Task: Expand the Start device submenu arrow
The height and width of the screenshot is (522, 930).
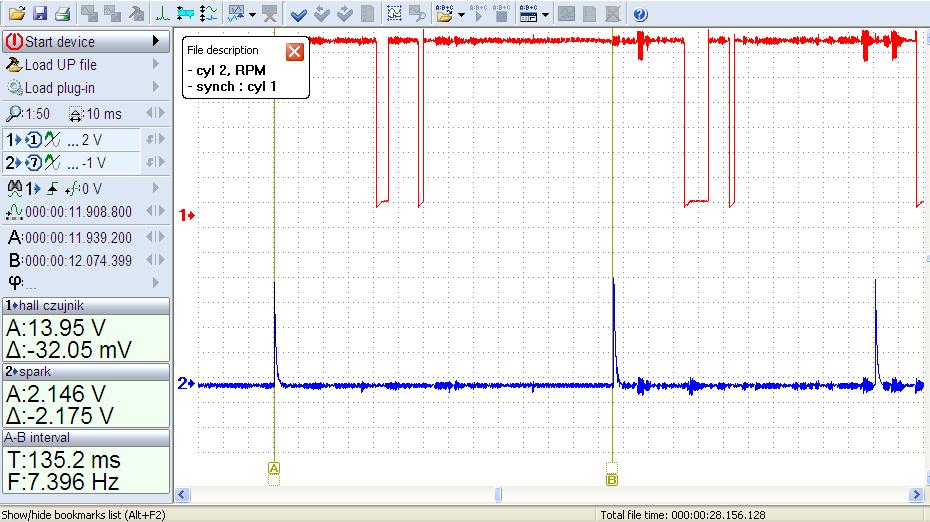Action: 155,41
